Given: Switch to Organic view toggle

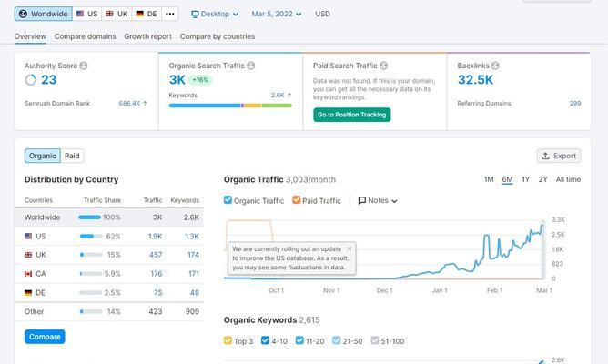Looking at the screenshot, I should coord(43,156).
